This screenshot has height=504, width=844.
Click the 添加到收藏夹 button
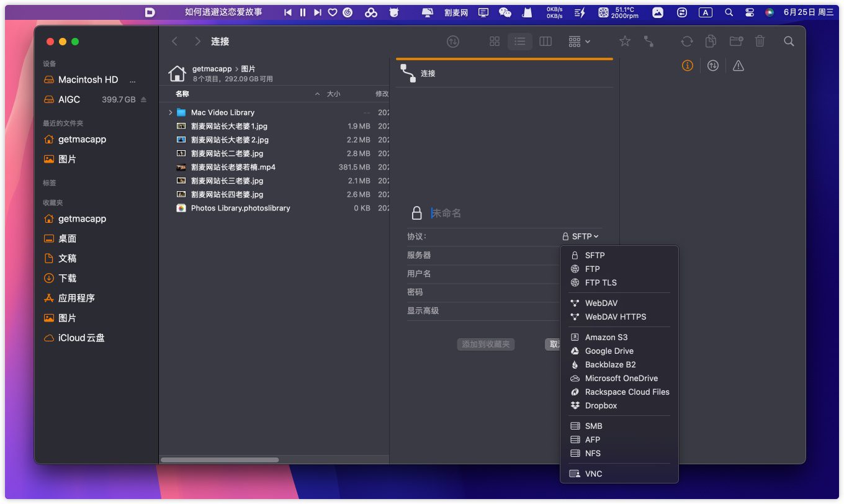[486, 344]
